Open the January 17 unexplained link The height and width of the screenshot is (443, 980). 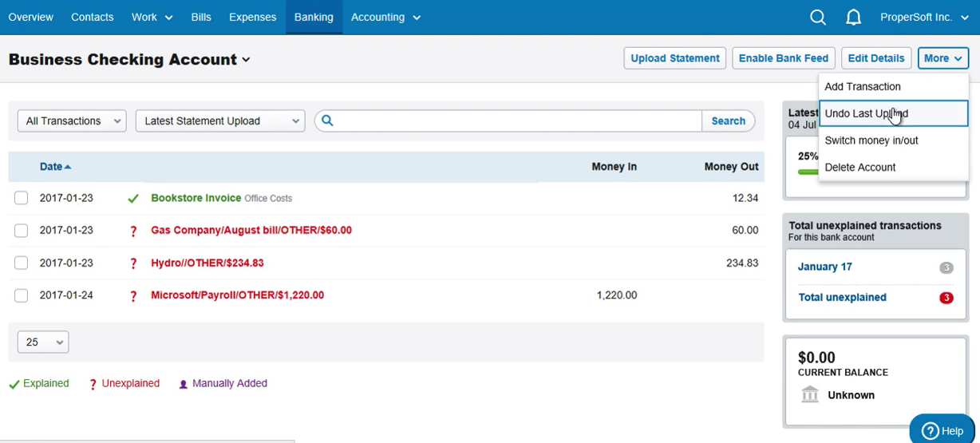click(824, 267)
